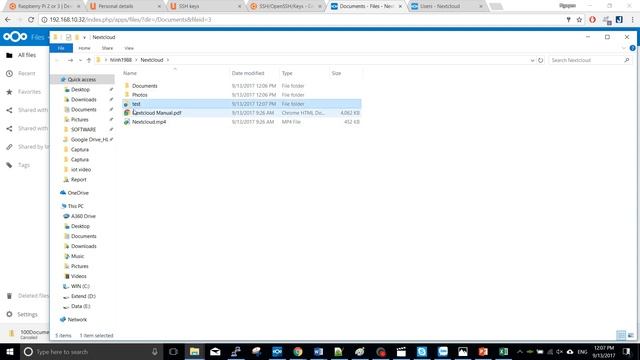Reload the browser page
Image resolution: width=640 pixels, height=360 pixels.
click(31, 20)
